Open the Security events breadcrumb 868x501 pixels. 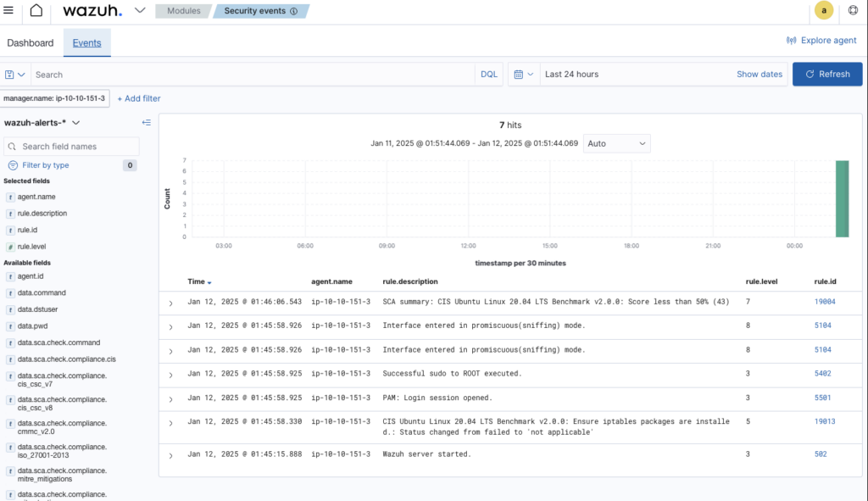pos(261,11)
